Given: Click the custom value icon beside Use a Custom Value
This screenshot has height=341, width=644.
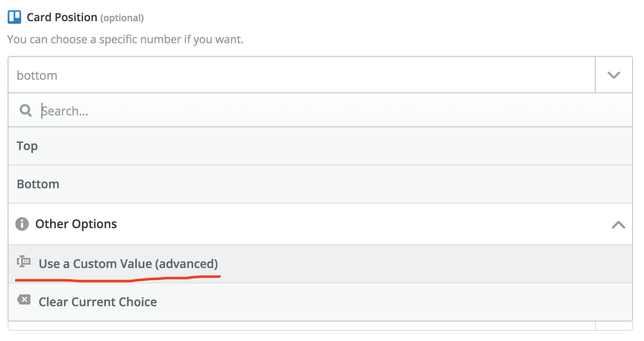Looking at the screenshot, I should (x=24, y=261).
